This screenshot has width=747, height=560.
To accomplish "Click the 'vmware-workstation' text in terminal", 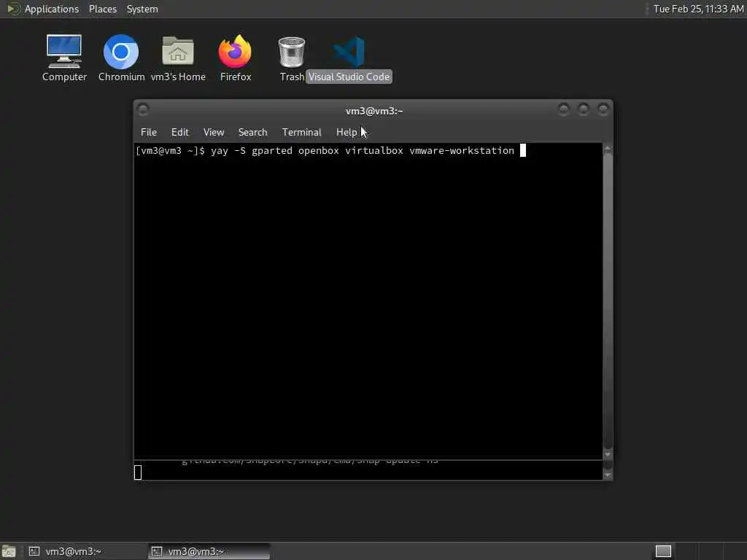I will (x=462, y=151).
